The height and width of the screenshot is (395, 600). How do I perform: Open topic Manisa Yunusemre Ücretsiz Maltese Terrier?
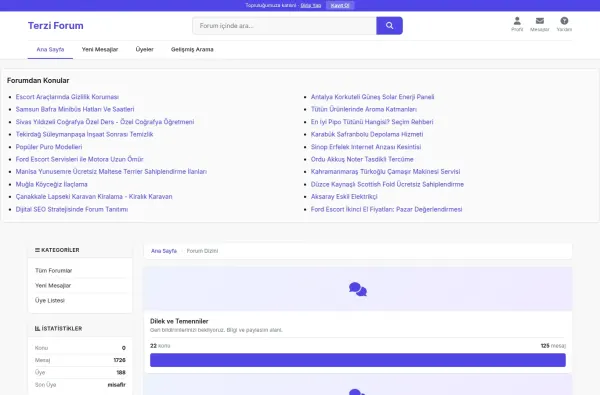(111, 171)
